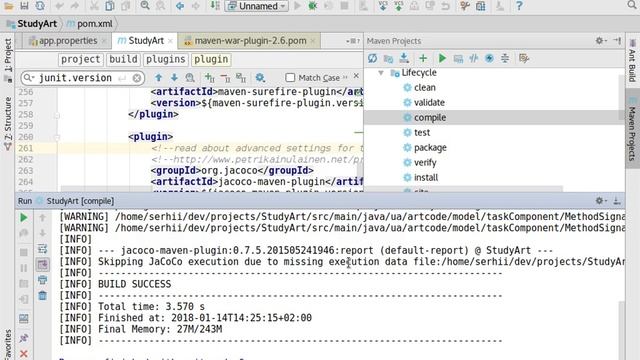The image size is (640, 360).
Task: Select the validate lifecycle goal
Action: point(429,102)
